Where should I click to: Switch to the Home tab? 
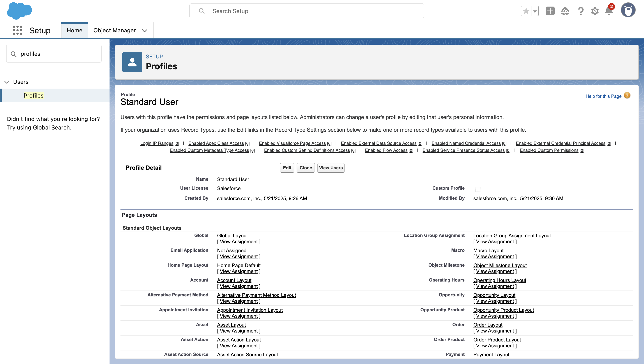pos(74,30)
